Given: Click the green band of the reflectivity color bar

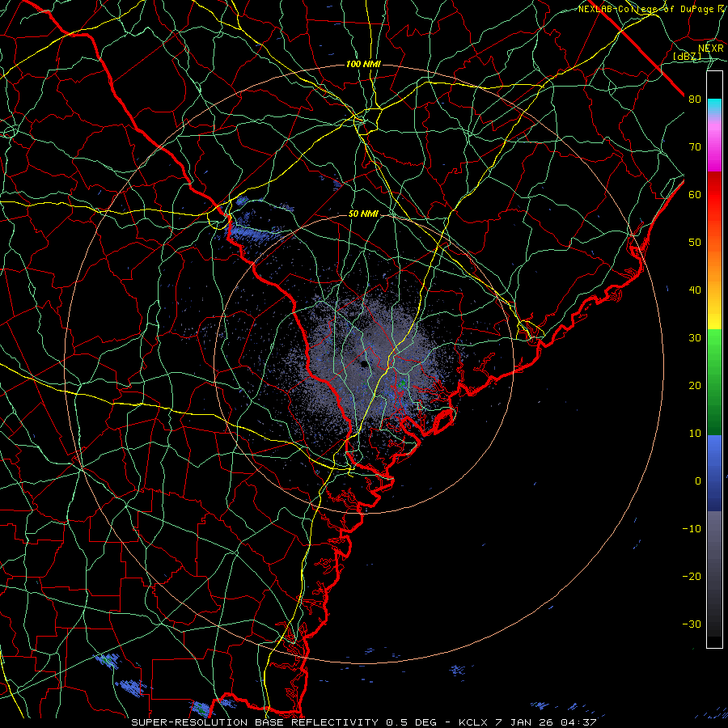Looking at the screenshot, I should pyautogui.click(x=714, y=382).
